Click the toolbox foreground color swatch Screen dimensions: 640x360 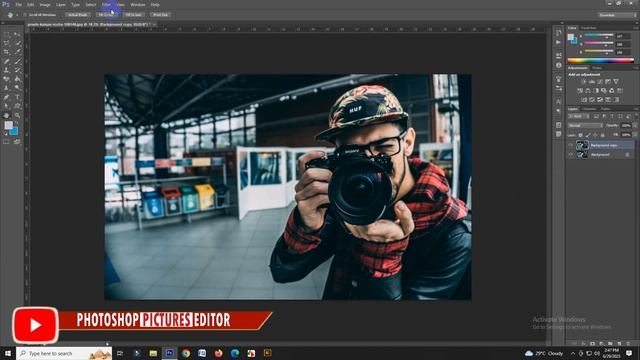[8, 126]
